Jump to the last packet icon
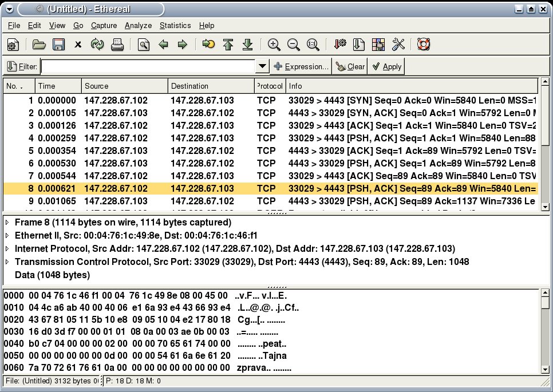 click(247, 45)
